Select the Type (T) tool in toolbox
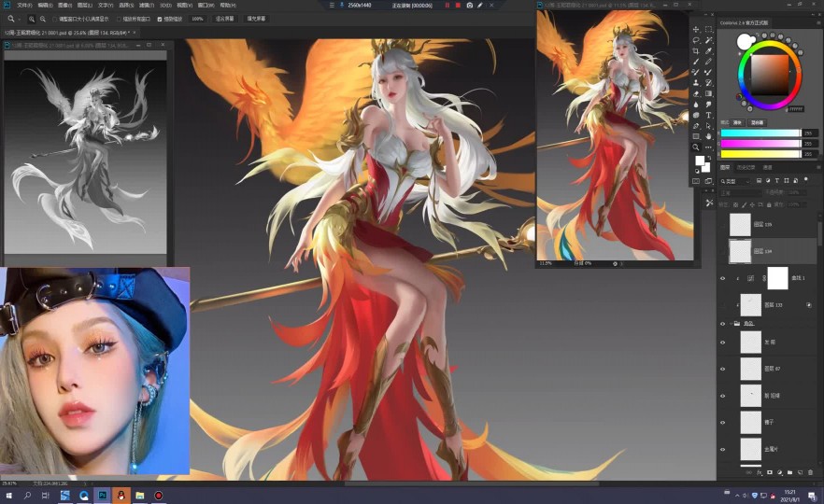The height and width of the screenshot is (504, 824). tap(708, 115)
